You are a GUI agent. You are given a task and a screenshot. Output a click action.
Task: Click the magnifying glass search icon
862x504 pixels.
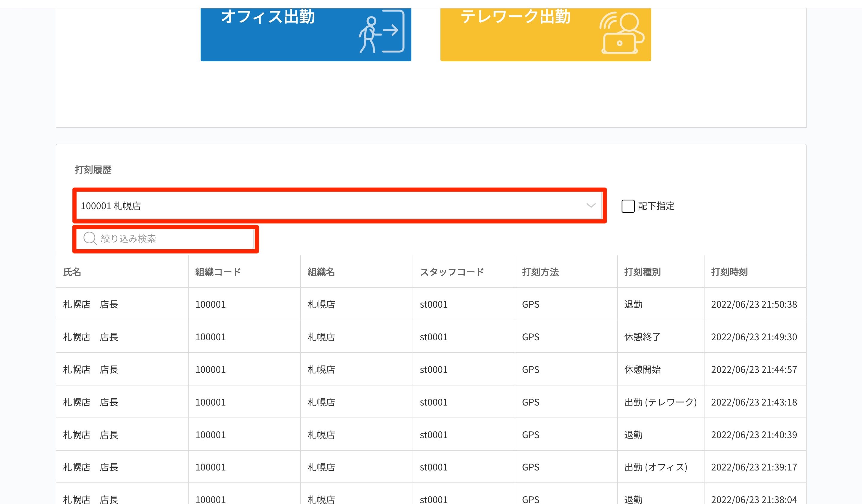pyautogui.click(x=90, y=238)
